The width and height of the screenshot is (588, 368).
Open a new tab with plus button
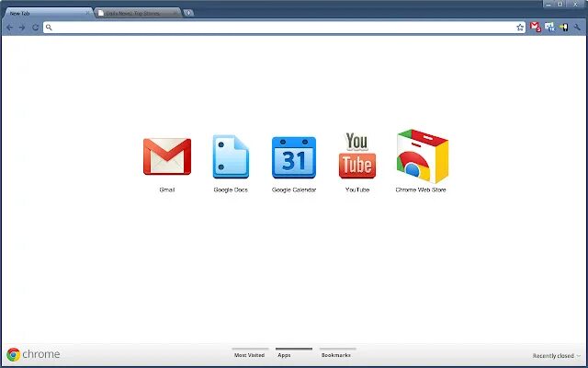tap(188, 13)
